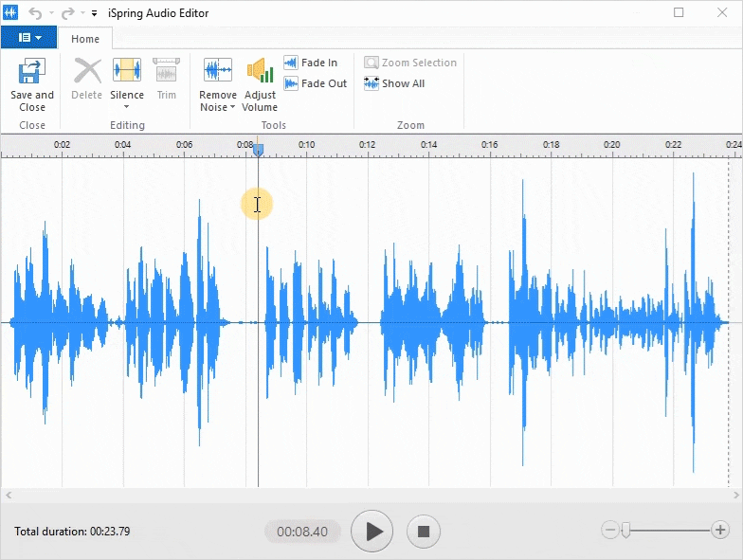Open the quick access toolbar customize arrow
This screenshot has width=743, height=560.
click(95, 14)
